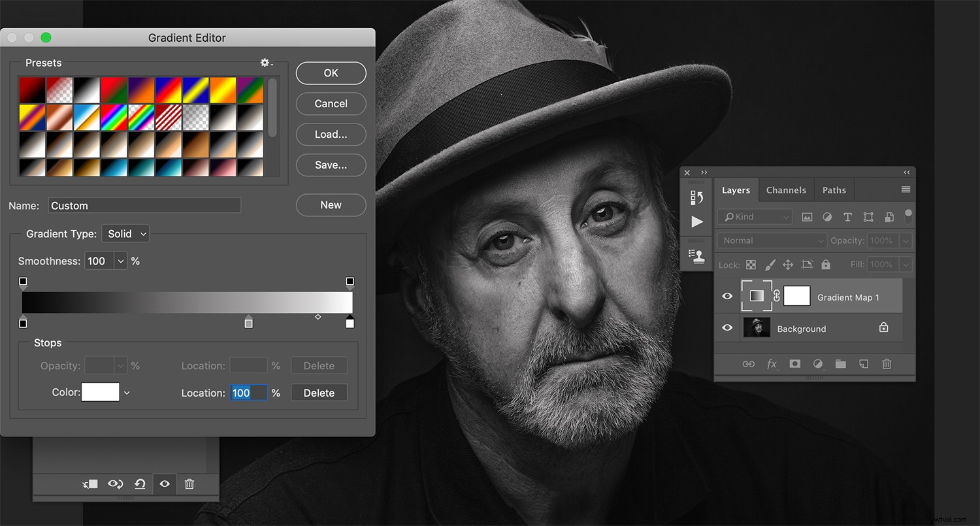
Task: Open the stop Color swatch picker
Action: pos(101,392)
